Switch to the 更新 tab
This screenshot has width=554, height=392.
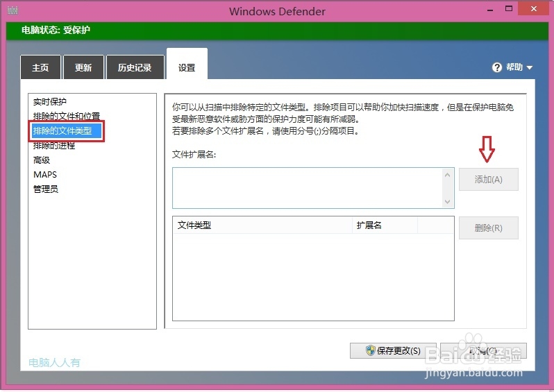(83, 67)
